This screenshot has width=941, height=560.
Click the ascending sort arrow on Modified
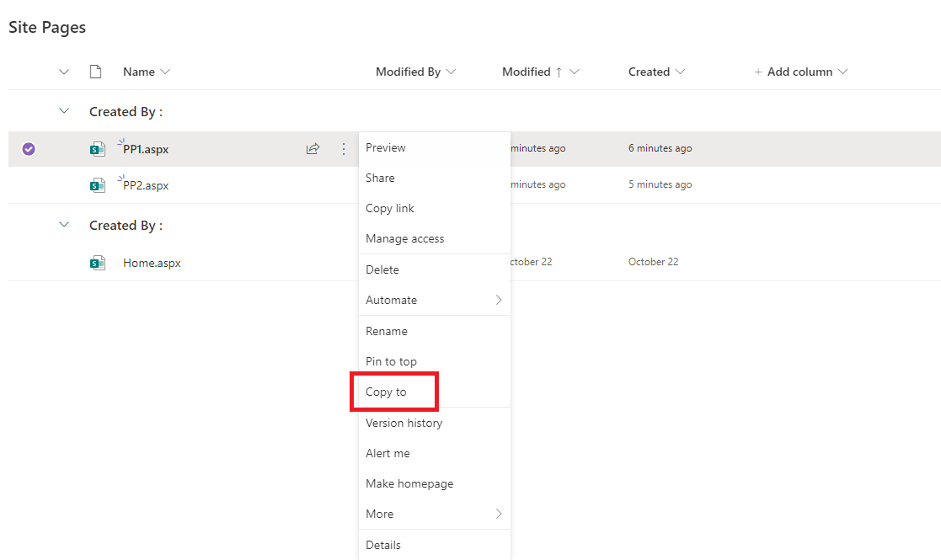559,72
